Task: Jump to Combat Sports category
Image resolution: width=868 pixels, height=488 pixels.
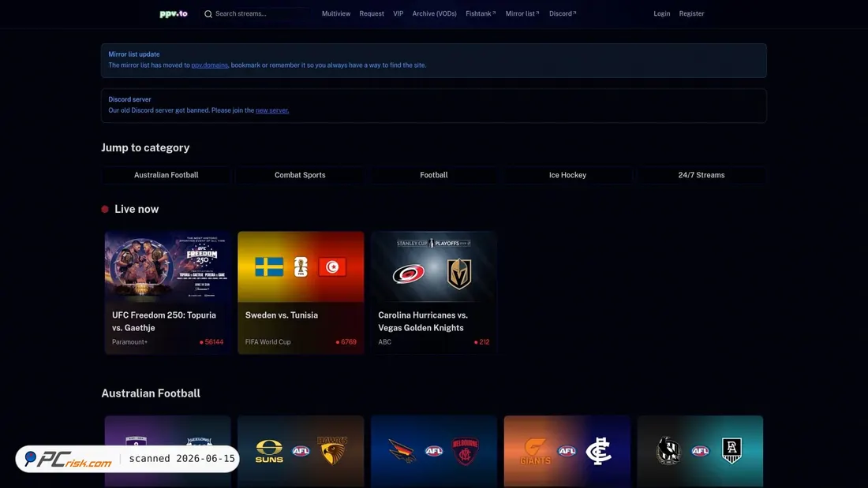Action: coord(300,175)
